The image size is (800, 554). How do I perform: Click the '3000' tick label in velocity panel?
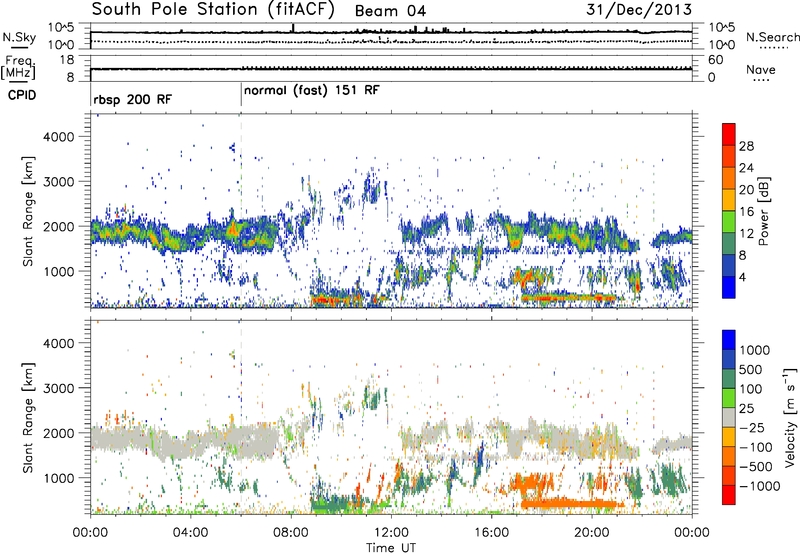pos(58,388)
